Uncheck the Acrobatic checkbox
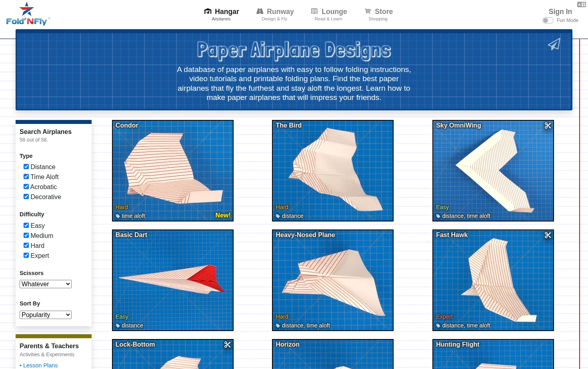Image resolution: width=588 pixels, height=369 pixels. point(26,187)
